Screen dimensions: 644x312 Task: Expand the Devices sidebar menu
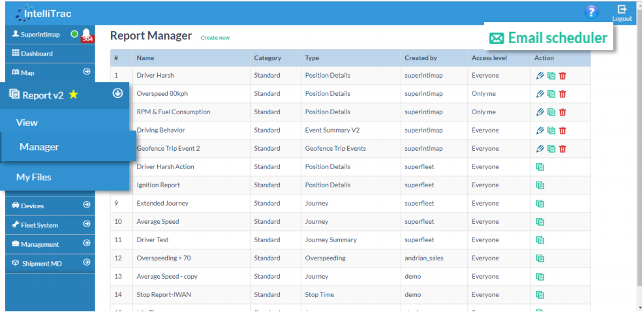pyautogui.click(x=86, y=206)
